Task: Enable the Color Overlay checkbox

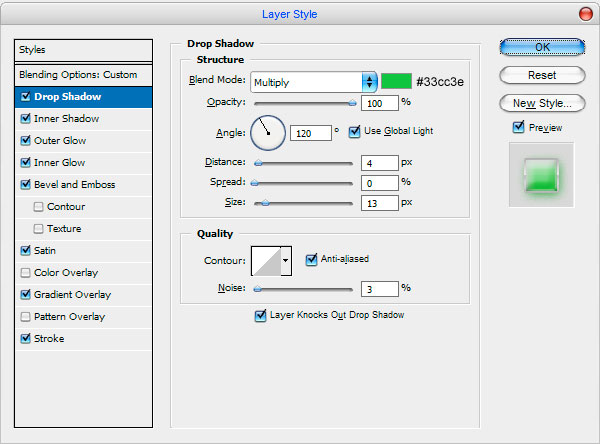Action: point(25,273)
